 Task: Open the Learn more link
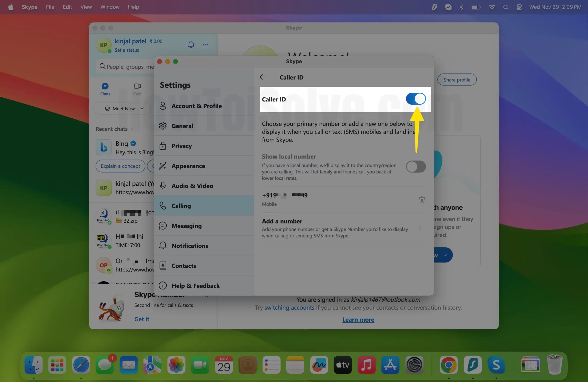(358, 319)
